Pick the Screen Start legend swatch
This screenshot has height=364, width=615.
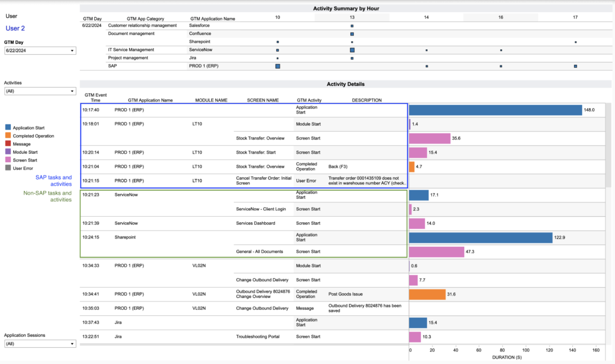click(x=8, y=160)
